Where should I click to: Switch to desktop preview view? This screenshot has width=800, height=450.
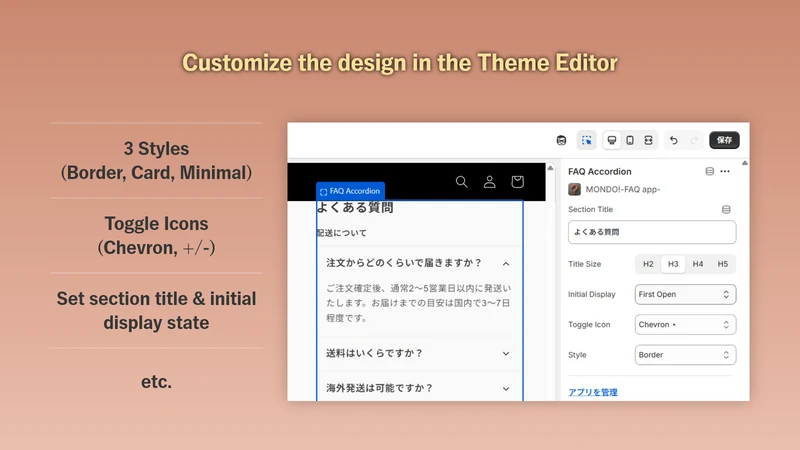point(612,140)
